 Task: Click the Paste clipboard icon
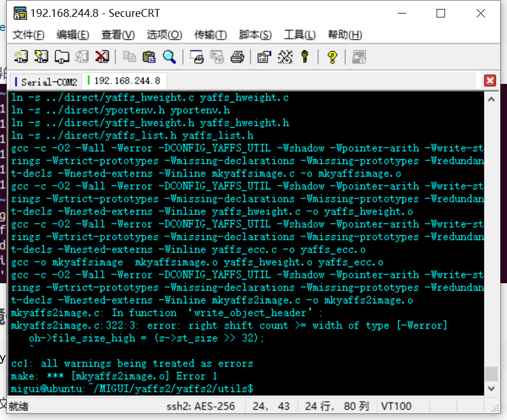point(149,57)
